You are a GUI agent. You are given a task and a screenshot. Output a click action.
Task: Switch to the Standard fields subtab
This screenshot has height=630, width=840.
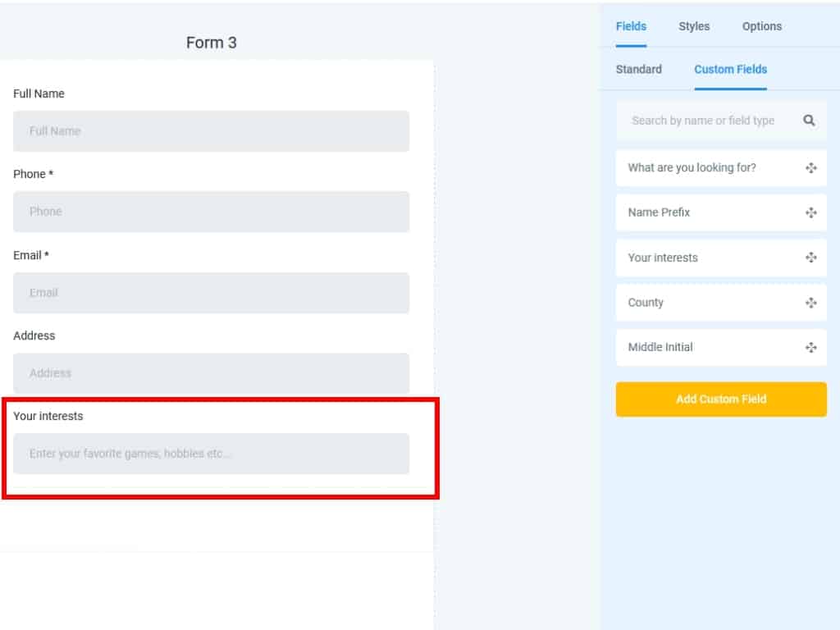pos(638,70)
